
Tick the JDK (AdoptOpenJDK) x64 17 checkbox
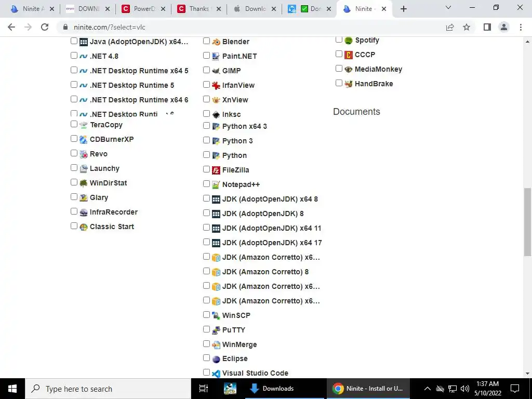click(x=206, y=242)
